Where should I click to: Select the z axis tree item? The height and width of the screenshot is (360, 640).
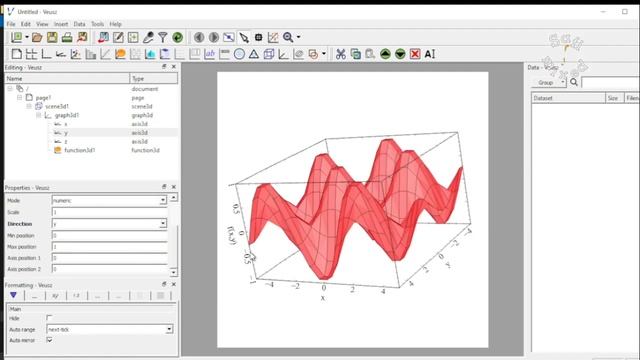[66, 142]
